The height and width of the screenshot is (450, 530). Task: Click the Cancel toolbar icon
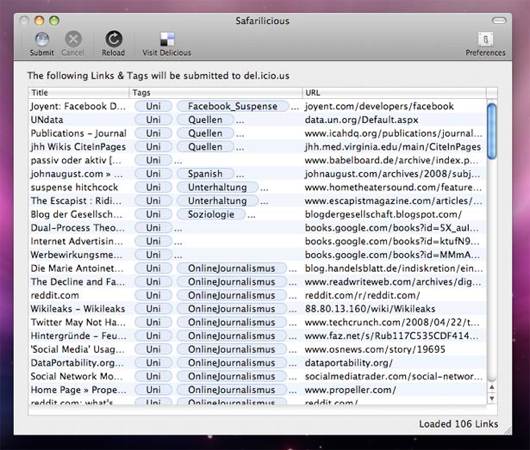point(73,39)
